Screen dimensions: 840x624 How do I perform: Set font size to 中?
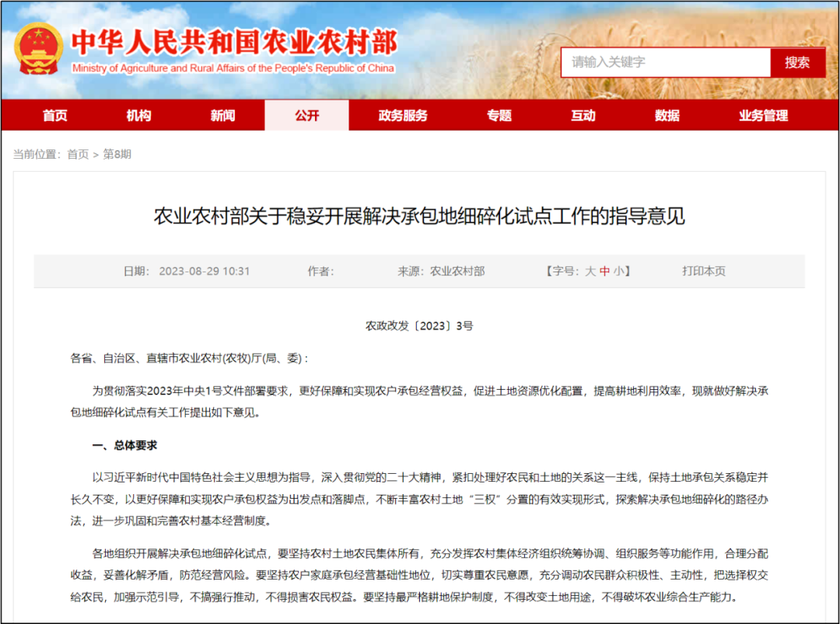click(604, 272)
